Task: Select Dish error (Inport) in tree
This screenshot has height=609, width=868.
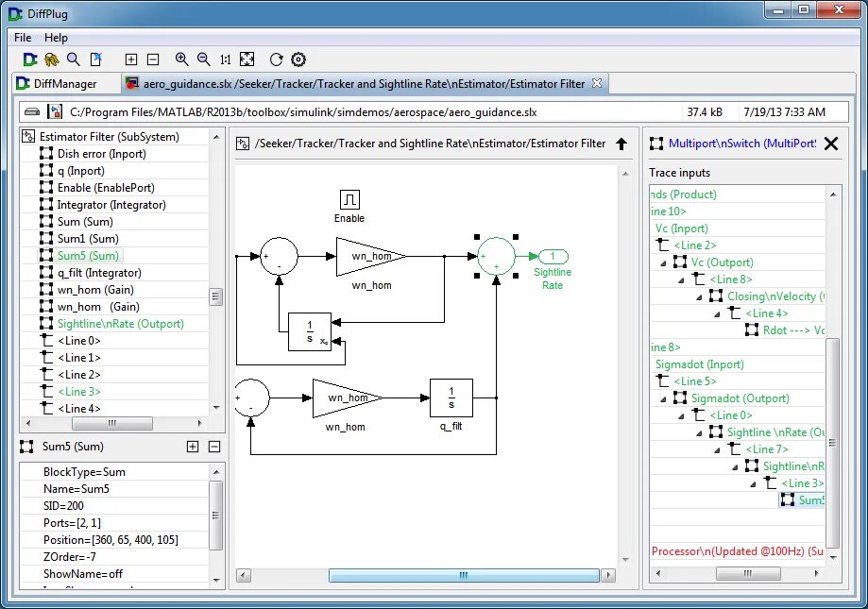Action: point(102,154)
